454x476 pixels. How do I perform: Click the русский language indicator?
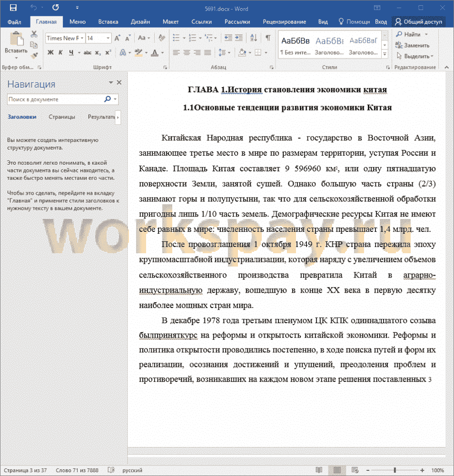[132, 470]
